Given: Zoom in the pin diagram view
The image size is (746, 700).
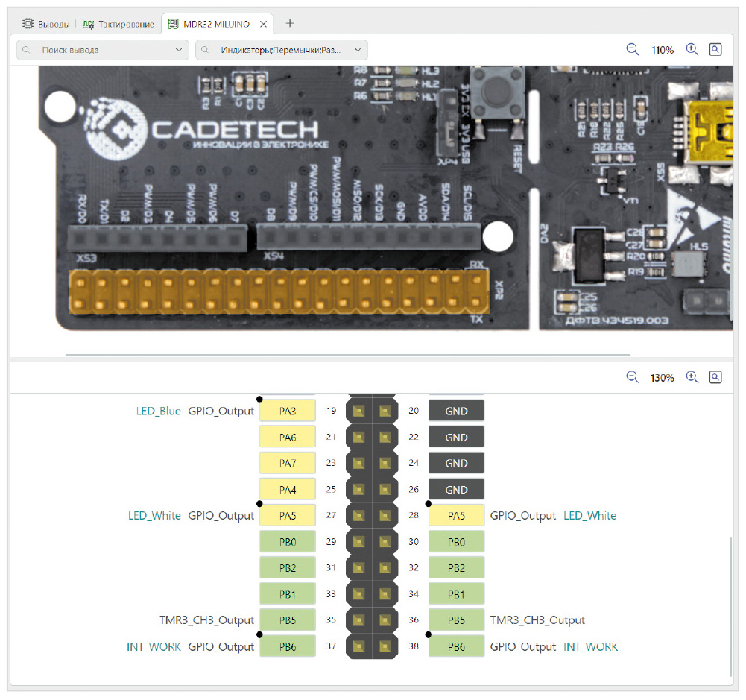Looking at the screenshot, I should (692, 377).
